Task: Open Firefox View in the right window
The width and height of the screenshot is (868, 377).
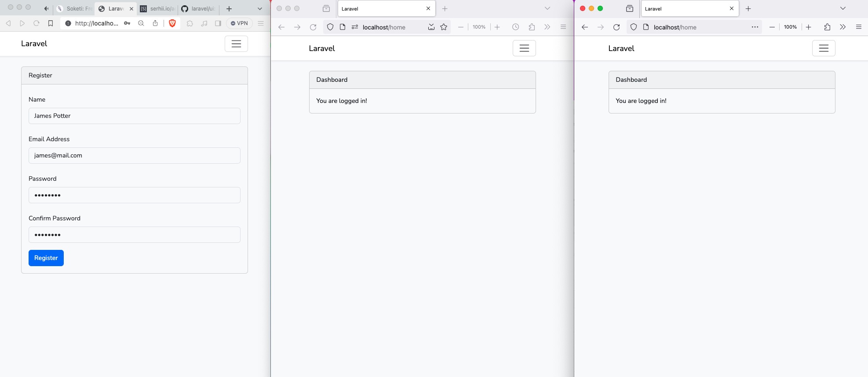Action: (x=630, y=8)
